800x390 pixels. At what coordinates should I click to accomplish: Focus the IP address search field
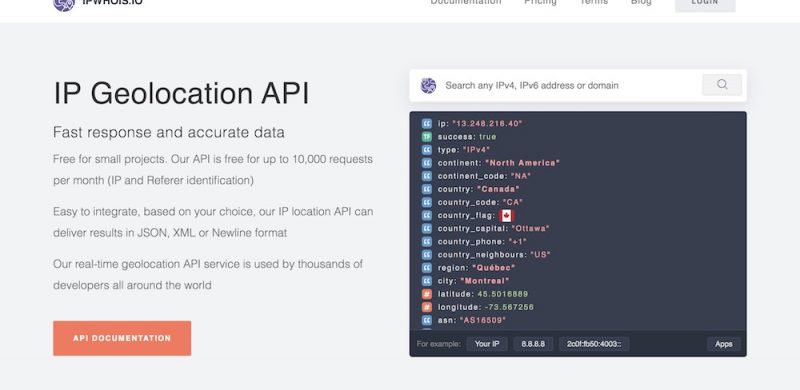[571, 85]
